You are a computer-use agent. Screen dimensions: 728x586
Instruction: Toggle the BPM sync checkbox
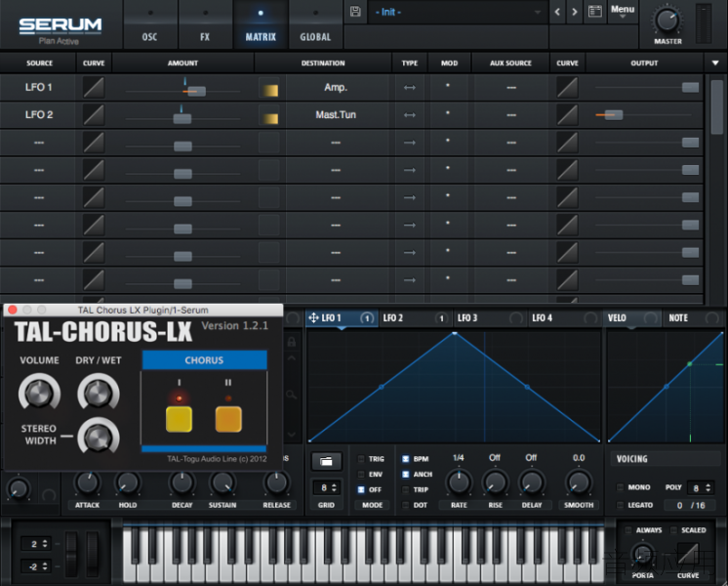click(x=405, y=459)
